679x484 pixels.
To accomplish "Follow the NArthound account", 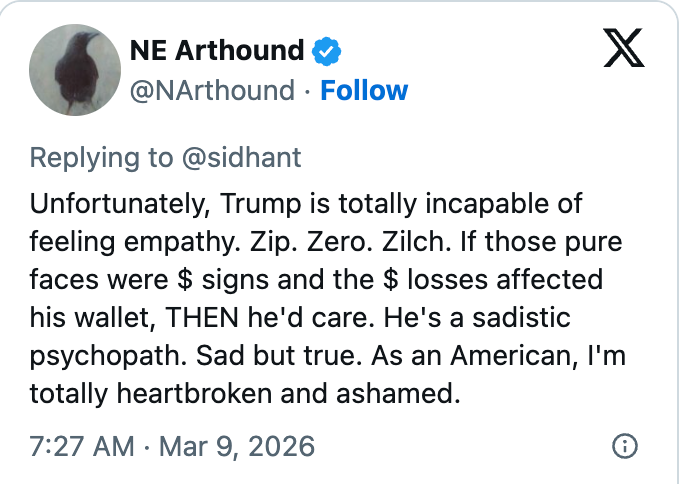I will click(x=364, y=91).
